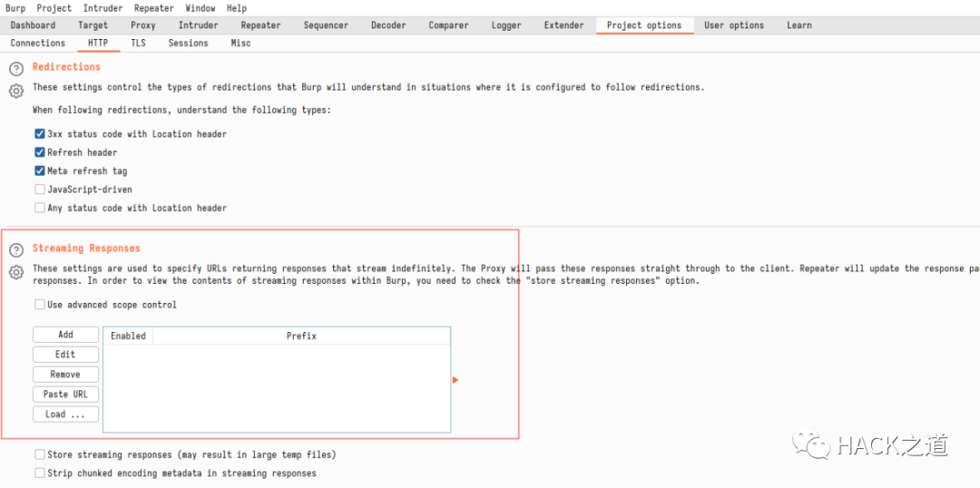The width and height of the screenshot is (980, 488).
Task: Click Enabled column header
Action: [x=128, y=337]
